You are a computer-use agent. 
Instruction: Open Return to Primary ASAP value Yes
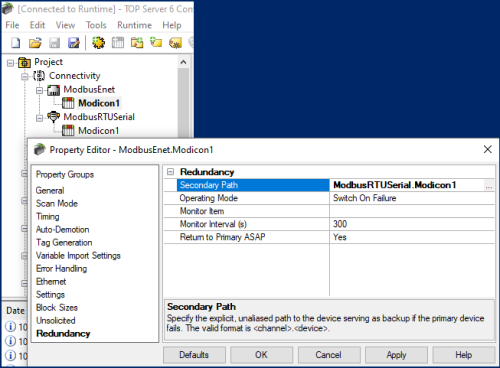pyautogui.click(x=412, y=237)
